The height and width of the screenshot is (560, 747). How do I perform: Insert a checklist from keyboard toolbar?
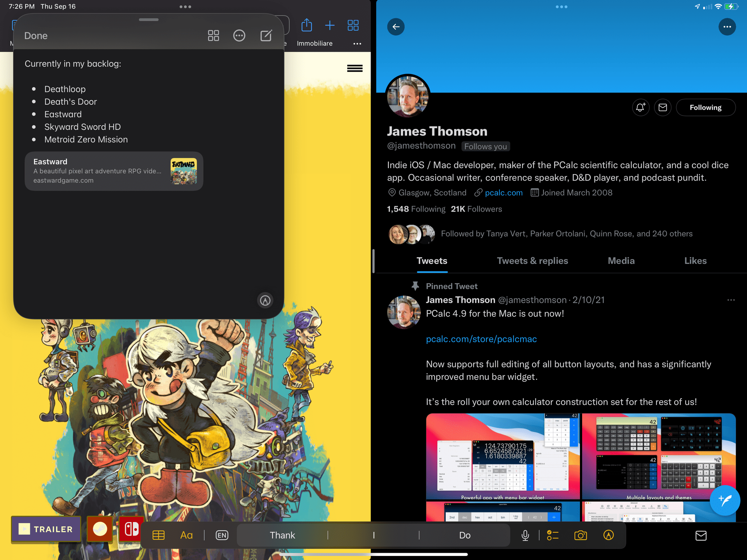point(553,535)
